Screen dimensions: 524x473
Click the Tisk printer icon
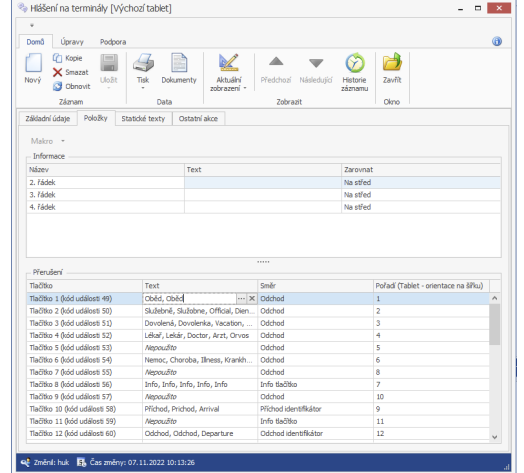(143, 63)
